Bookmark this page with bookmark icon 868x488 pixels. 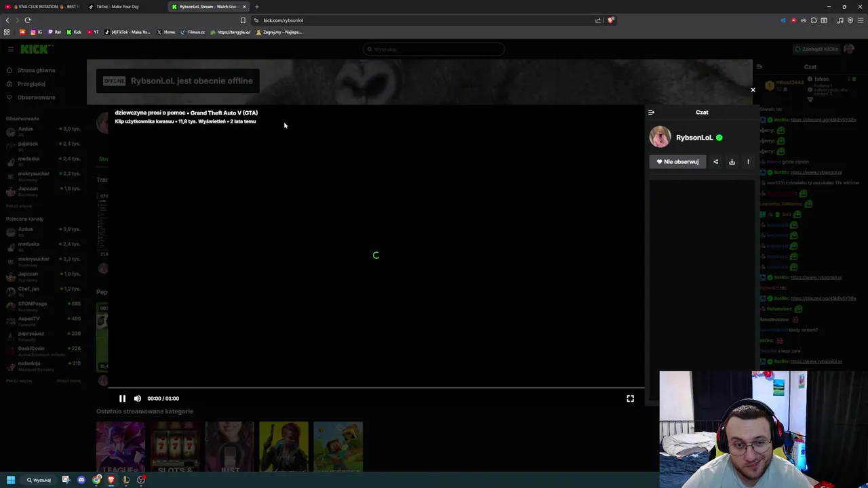coord(243,20)
